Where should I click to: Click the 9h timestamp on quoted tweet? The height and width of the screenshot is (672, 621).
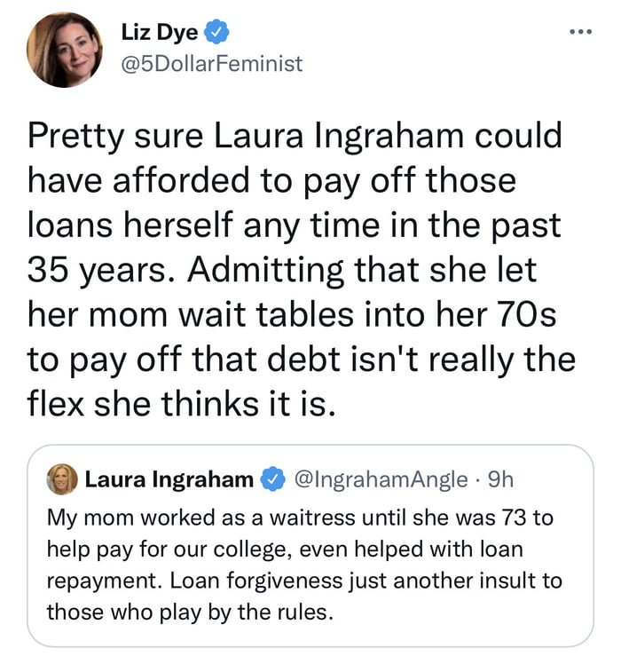(501, 480)
